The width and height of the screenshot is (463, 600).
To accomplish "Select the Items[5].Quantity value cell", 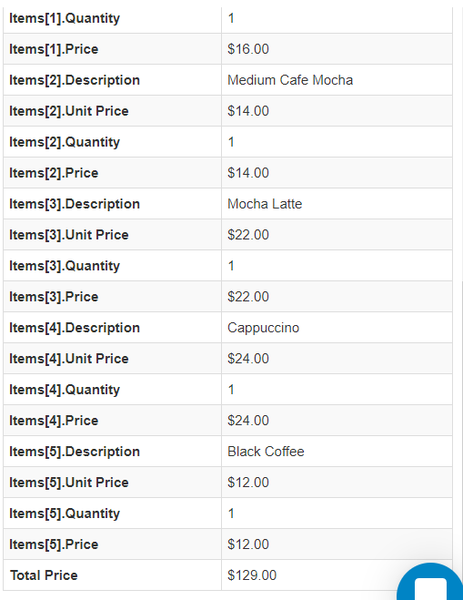I will (x=337, y=513).
